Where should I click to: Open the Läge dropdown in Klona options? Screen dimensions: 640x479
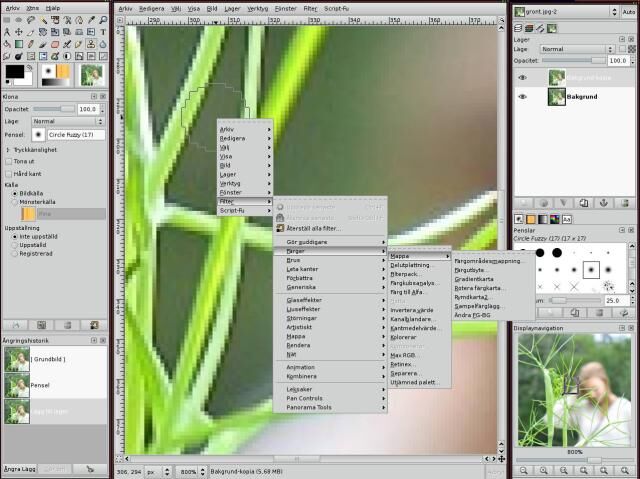(x=65, y=120)
